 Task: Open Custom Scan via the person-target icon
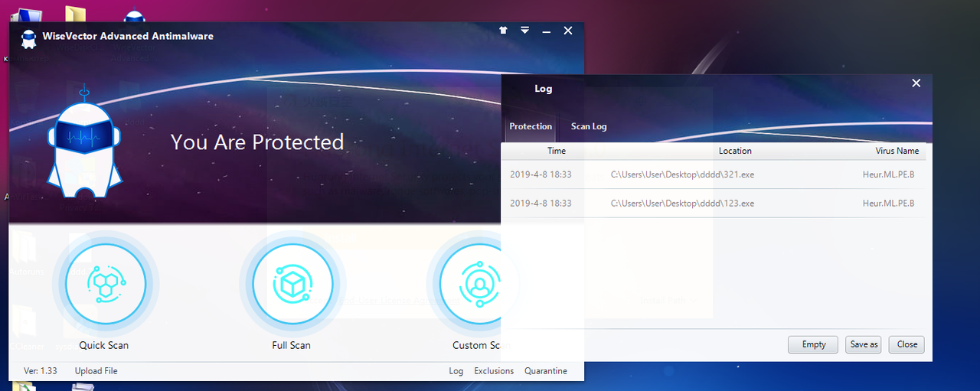[x=479, y=284]
